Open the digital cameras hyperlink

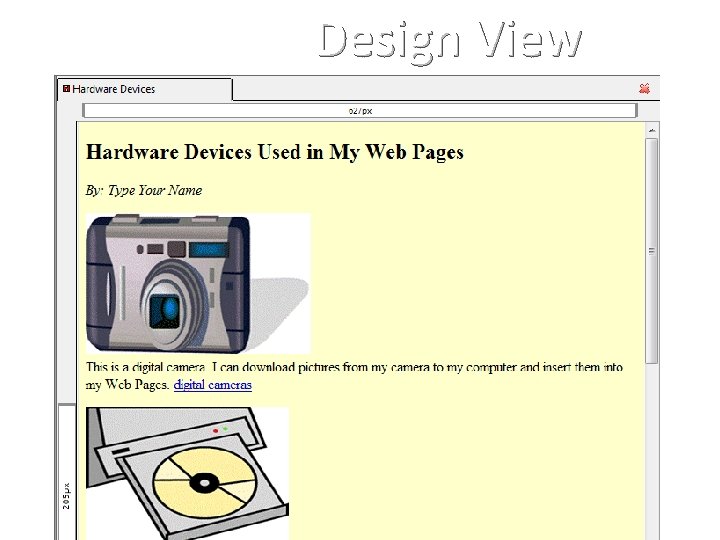coord(213,384)
